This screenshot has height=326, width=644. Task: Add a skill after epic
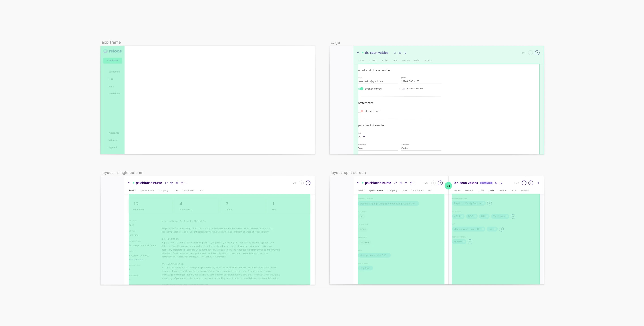point(501,229)
